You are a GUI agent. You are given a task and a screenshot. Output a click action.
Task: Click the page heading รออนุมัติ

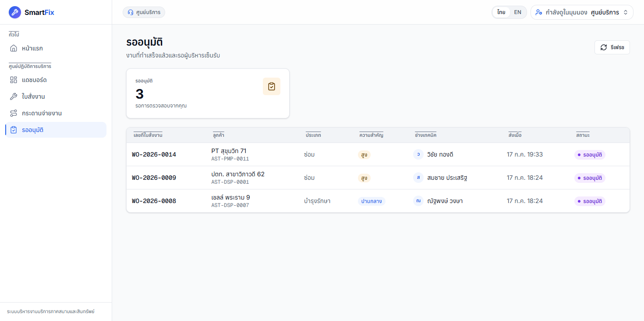click(145, 42)
